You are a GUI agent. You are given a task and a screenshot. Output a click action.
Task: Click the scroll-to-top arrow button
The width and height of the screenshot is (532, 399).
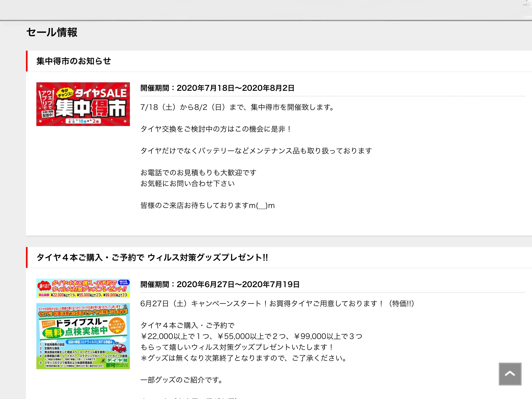point(510,374)
